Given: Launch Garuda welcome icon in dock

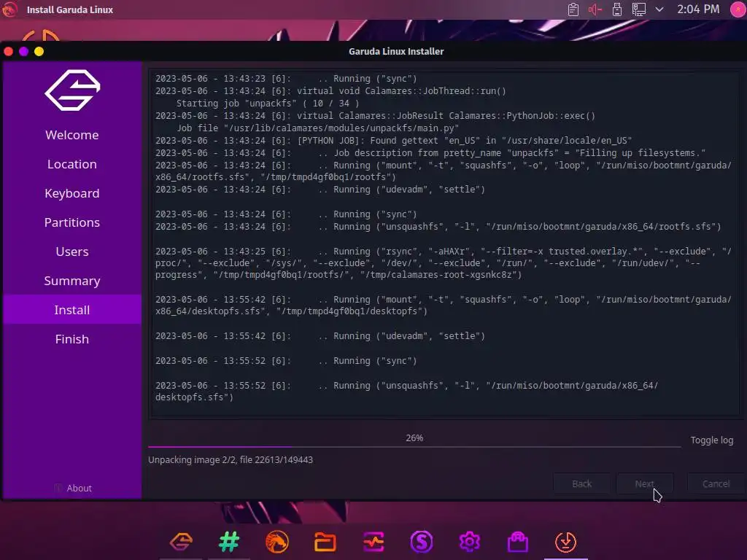Looking at the screenshot, I should 181,542.
